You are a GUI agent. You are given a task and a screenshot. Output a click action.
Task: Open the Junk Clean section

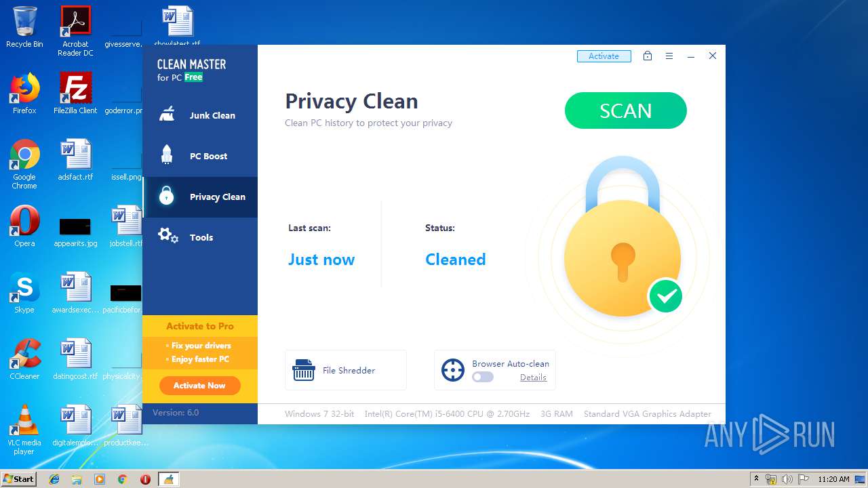[x=200, y=115]
